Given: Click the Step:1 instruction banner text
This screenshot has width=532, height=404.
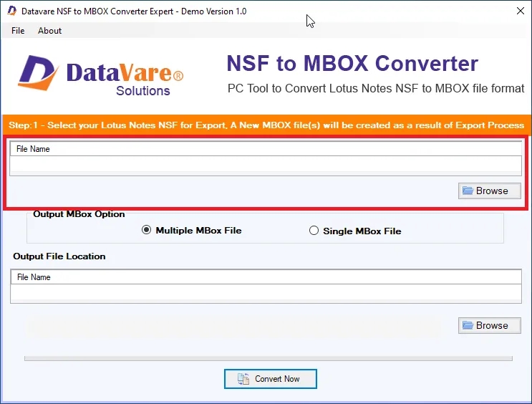Looking at the screenshot, I should [266, 125].
